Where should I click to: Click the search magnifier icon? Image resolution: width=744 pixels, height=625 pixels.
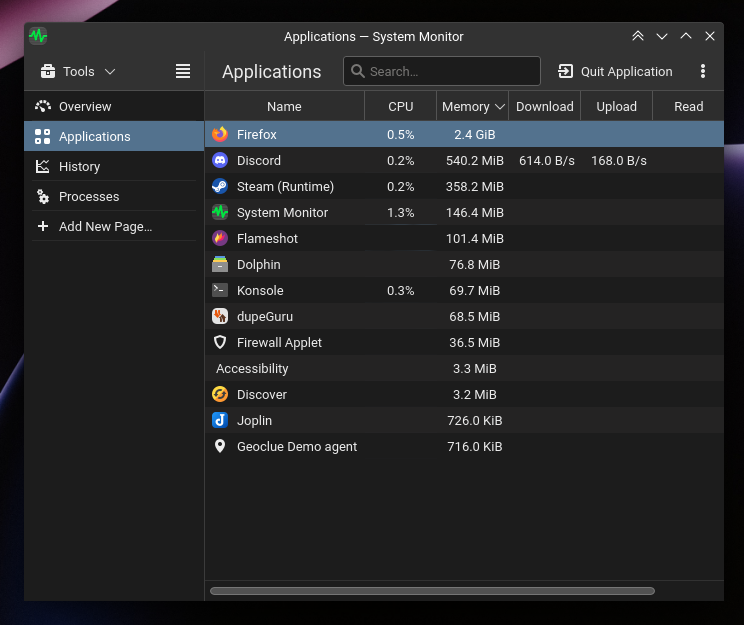pyautogui.click(x=358, y=71)
